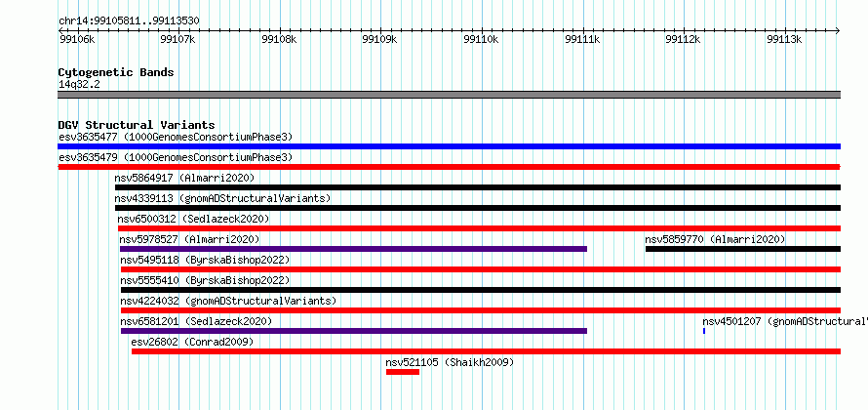Select the esv3635479 red variant bar
Screen dimensions: 868x410
point(449,167)
